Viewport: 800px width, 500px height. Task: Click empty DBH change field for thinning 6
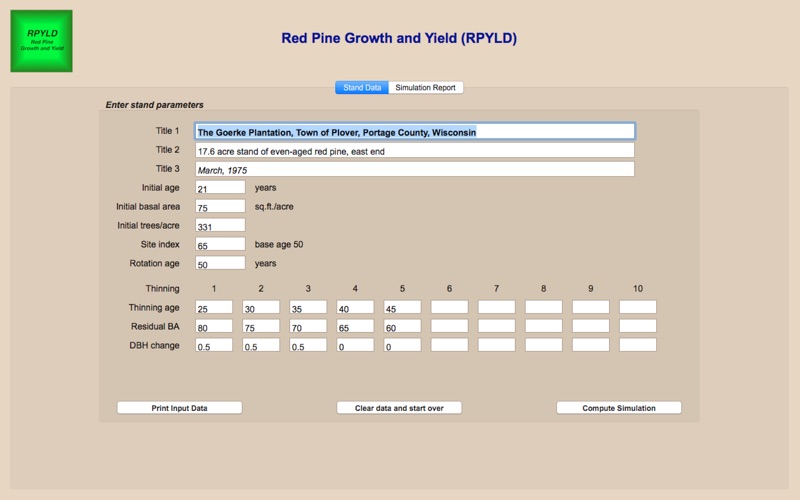(x=449, y=345)
